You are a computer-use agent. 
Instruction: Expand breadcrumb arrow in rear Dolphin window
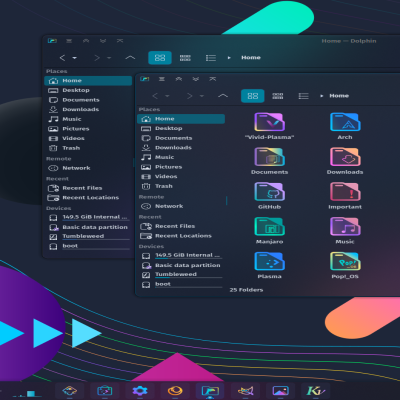click(229, 58)
